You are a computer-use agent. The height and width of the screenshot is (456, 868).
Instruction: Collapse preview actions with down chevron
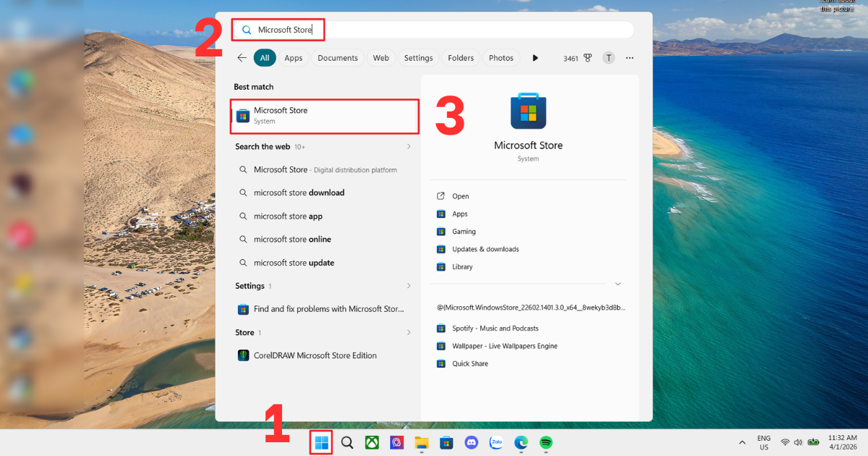[618, 284]
